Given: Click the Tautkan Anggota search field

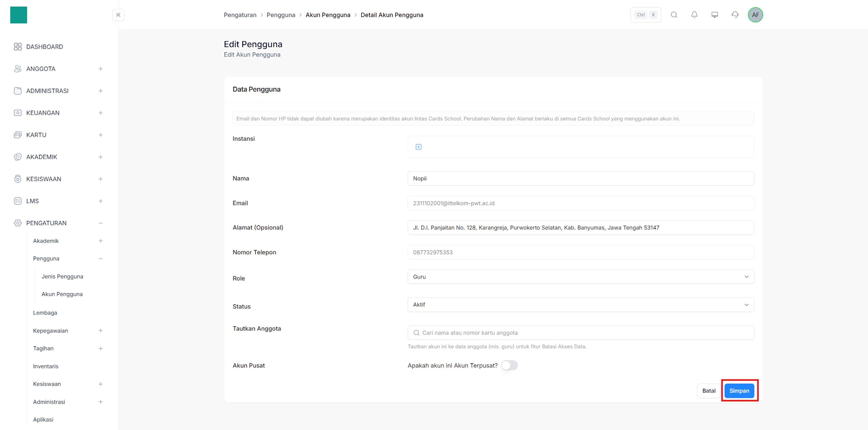Looking at the screenshot, I should (x=580, y=333).
